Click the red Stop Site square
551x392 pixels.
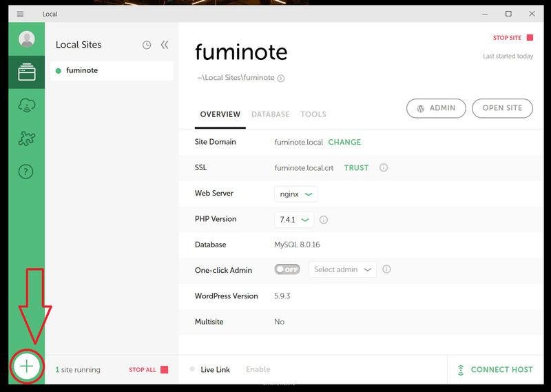(530, 38)
